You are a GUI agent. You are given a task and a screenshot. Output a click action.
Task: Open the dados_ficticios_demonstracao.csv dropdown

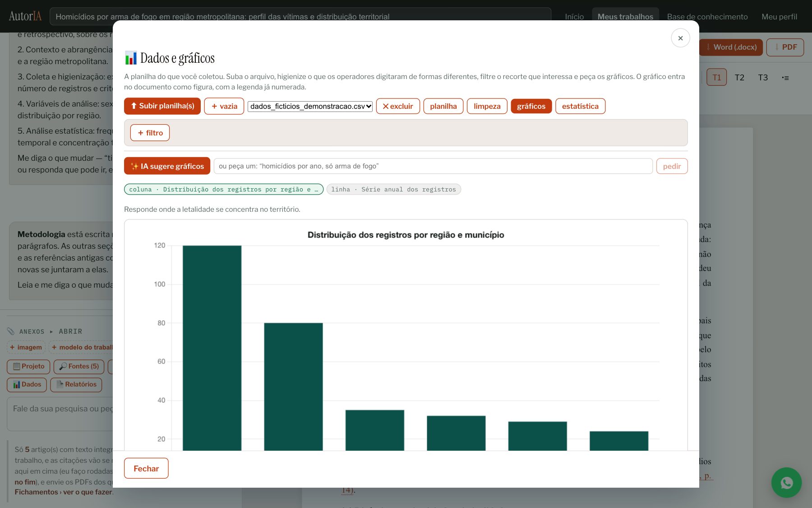pyautogui.click(x=310, y=106)
